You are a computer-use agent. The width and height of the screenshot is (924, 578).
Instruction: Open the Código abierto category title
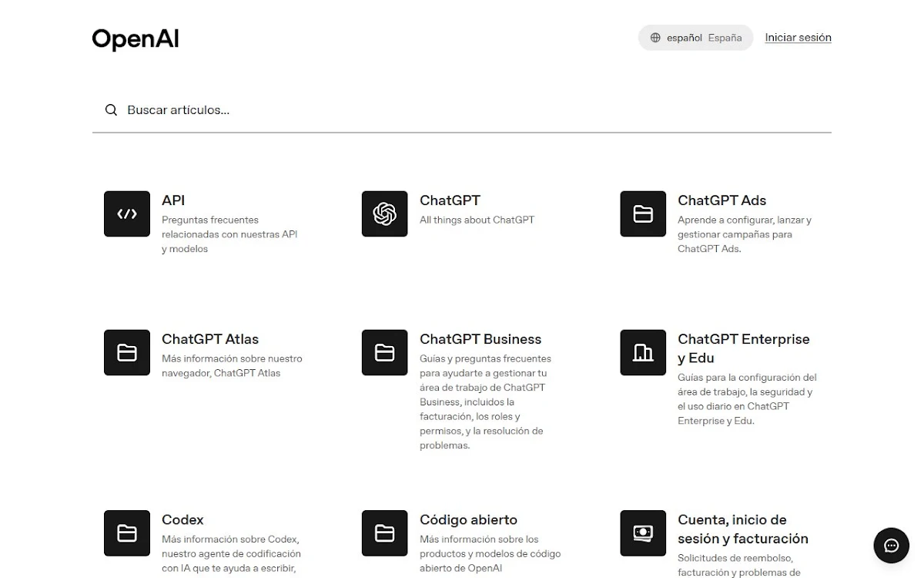(x=468, y=519)
